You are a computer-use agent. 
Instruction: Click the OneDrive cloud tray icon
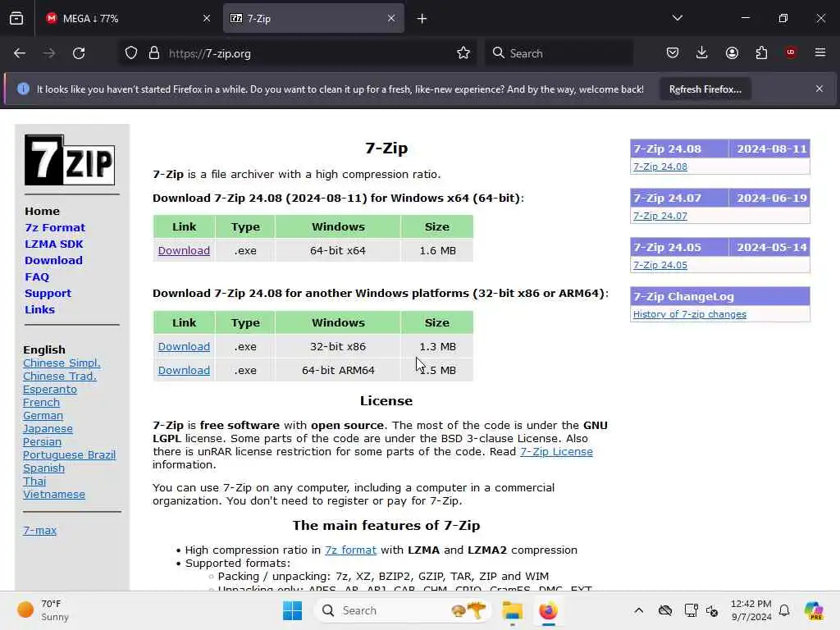click(x=665, y=610)
